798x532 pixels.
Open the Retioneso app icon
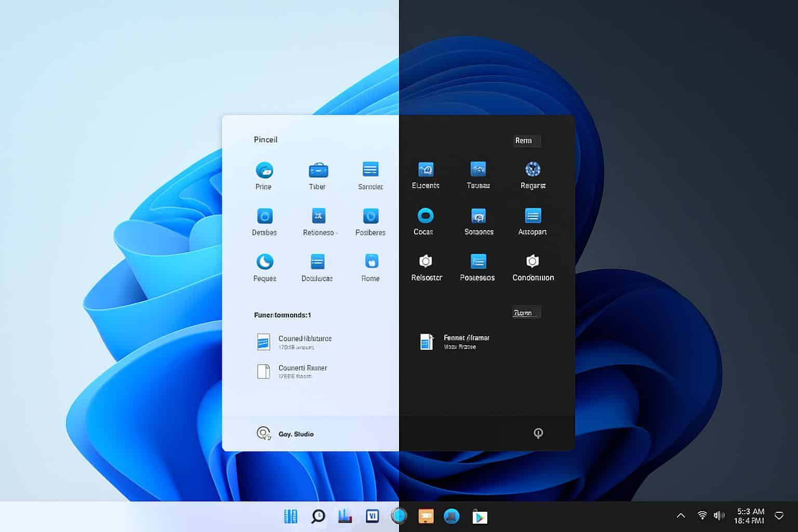(318, 216)
